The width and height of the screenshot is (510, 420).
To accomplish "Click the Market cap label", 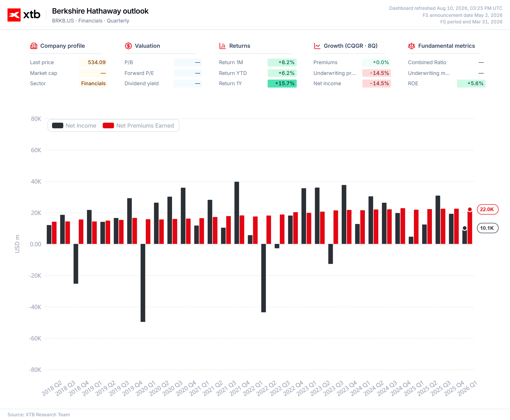I will (44, 73).
